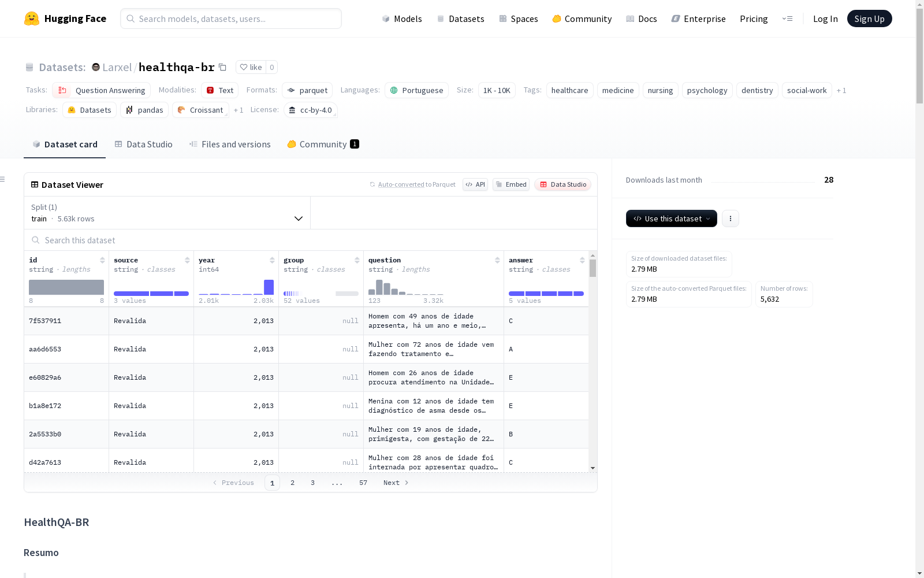Click the page vertical scrollbar thumb
The image size is (924, 578).
[x=919, y=56]
